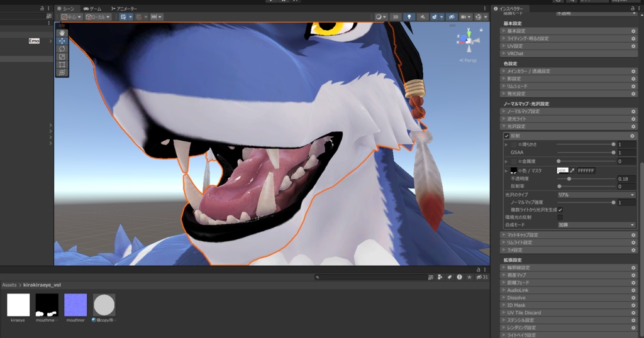Click the 滑らかさ slider handle
The image size is (644, 338).
[613, 144]
